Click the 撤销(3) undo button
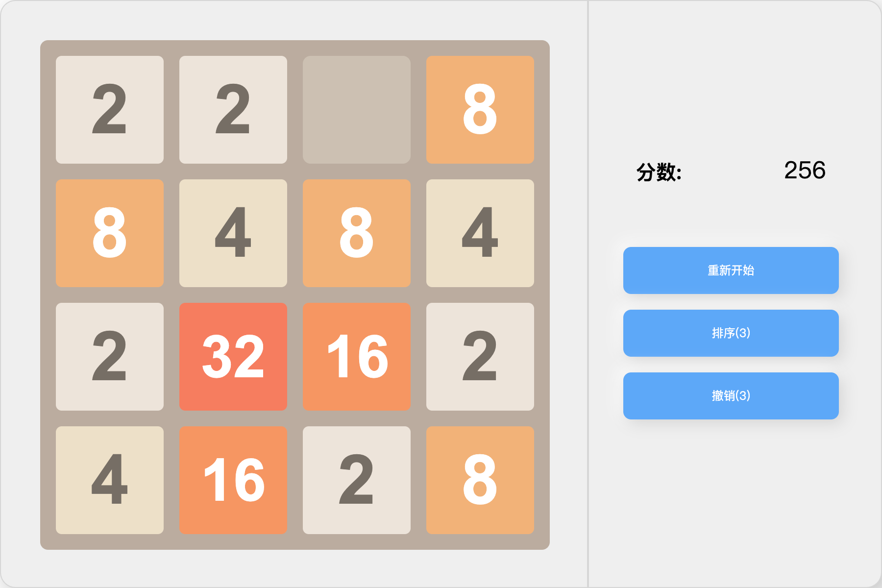This screenshot has width=882, height=588. click(x=731, y=396)
